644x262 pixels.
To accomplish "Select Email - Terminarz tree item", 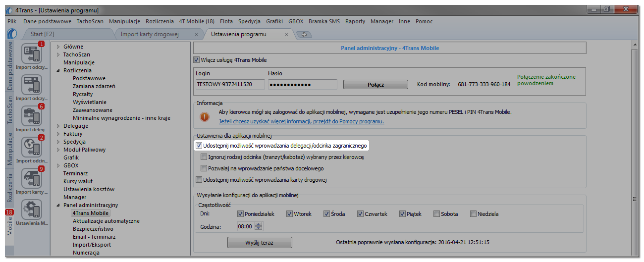I will [94, 237].
